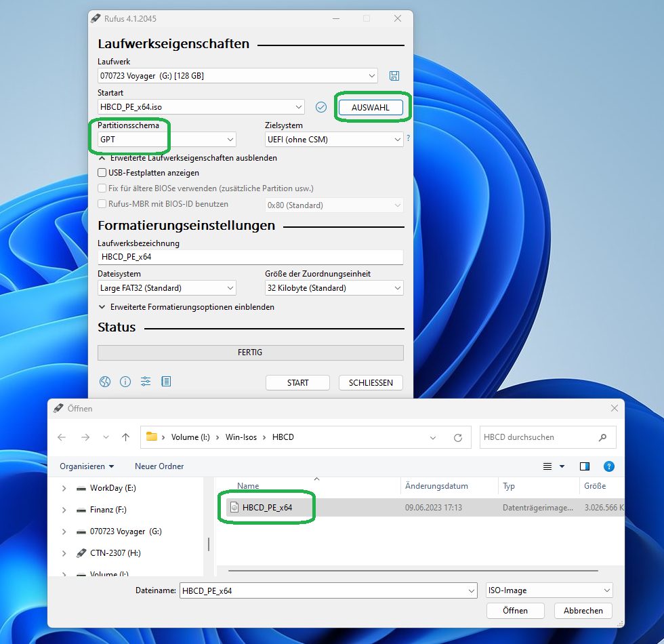The height and width of the screenshot is (644, 664).
Task: Expand CTN-2307 (H:) tree node
Action: coord(64,553)
